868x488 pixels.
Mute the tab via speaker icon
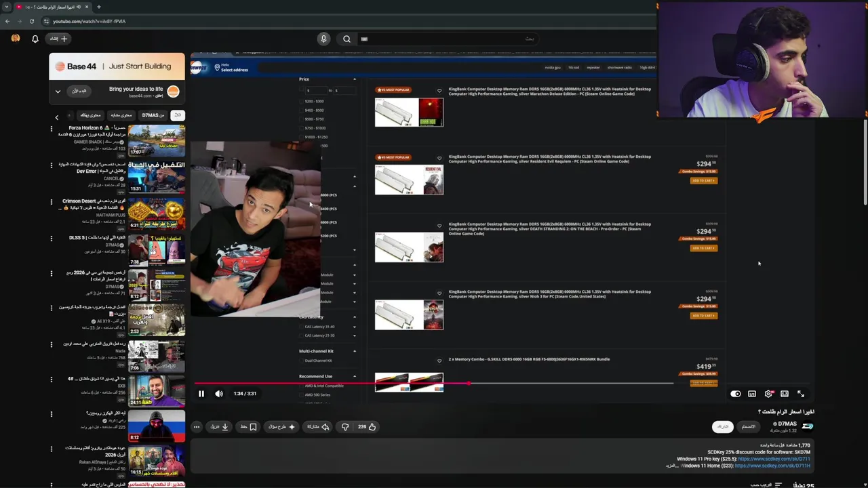[x=79, y=7]
